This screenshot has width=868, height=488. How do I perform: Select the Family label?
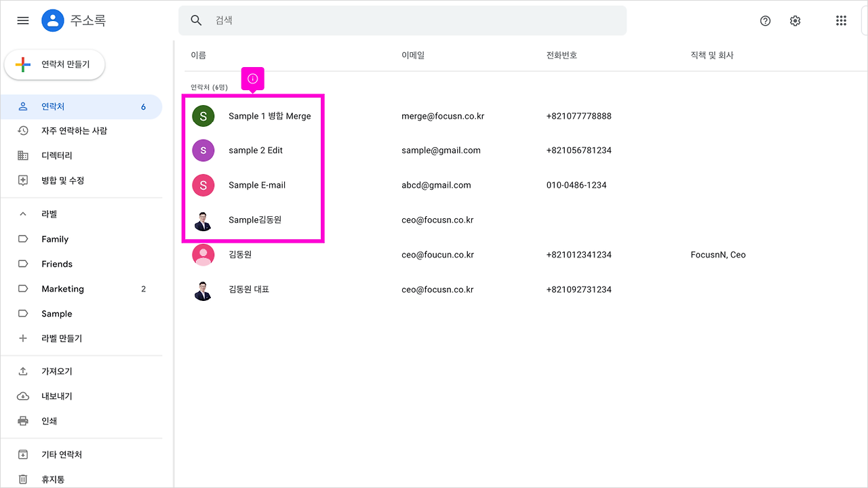(x=55, y=239)
